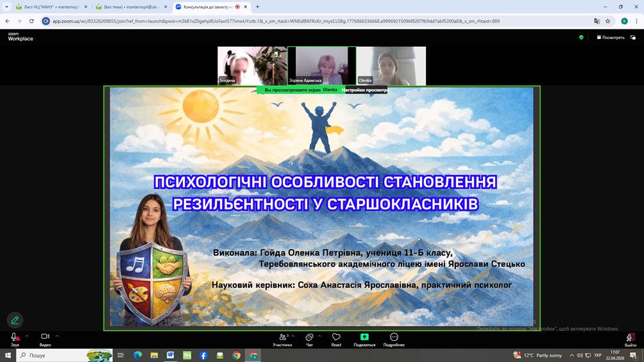Go forward in browser history
This screenshot has width=644, height=362.
[x=19, y=21]
